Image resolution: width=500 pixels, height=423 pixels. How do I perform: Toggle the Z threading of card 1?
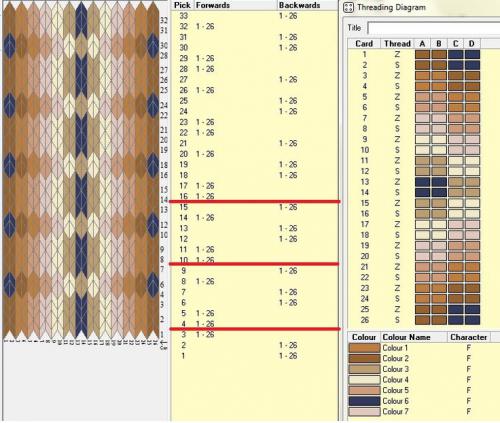point(397,54)
